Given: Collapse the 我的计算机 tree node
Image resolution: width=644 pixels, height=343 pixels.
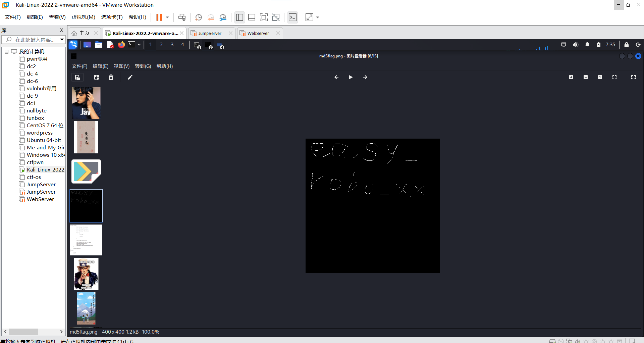Looking at the screenshot, I should (x=6, y=52).
